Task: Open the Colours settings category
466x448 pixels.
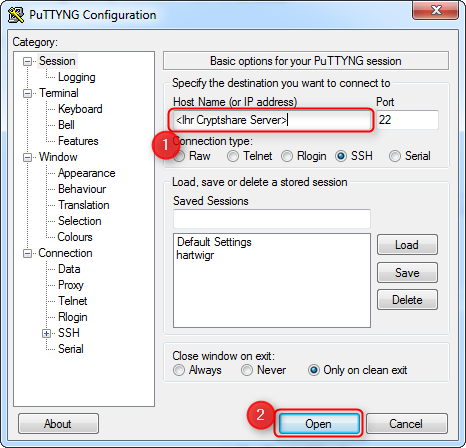Action: click(x=75, y=237)
